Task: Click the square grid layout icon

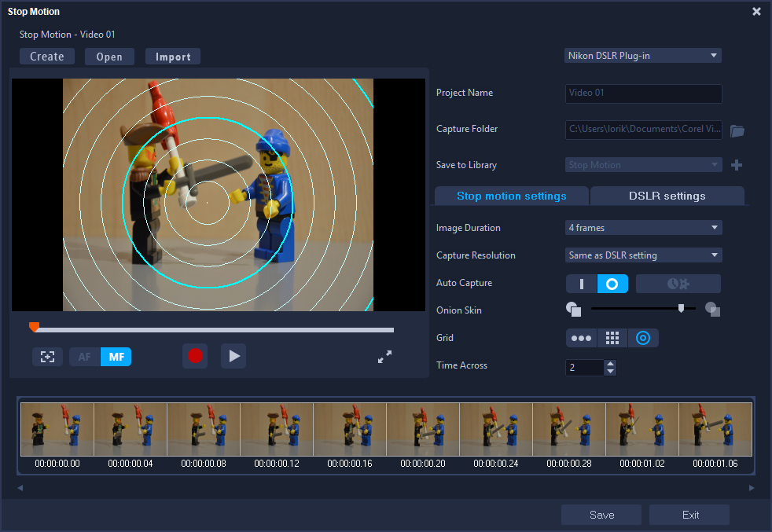Action: [x=612, y=337]
